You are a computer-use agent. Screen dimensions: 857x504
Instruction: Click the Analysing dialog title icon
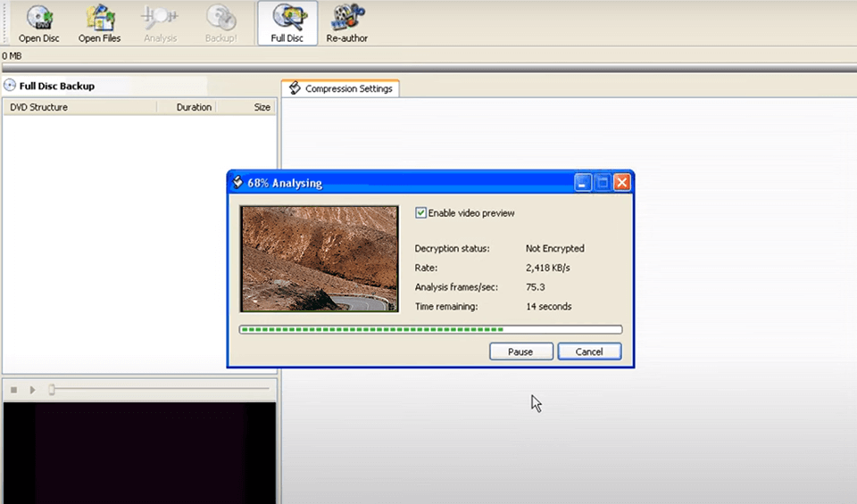[237, 183]
